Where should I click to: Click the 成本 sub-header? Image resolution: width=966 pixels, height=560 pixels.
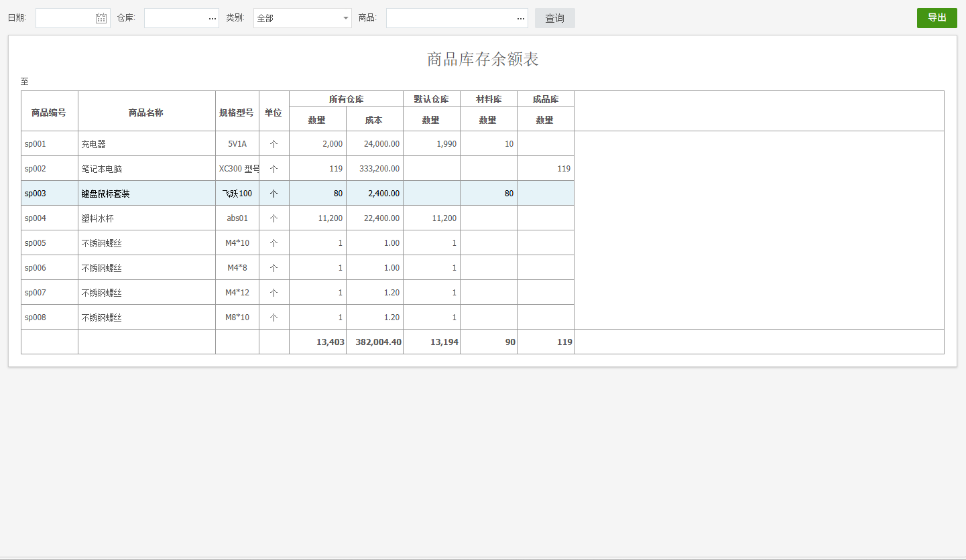(374, 120)
